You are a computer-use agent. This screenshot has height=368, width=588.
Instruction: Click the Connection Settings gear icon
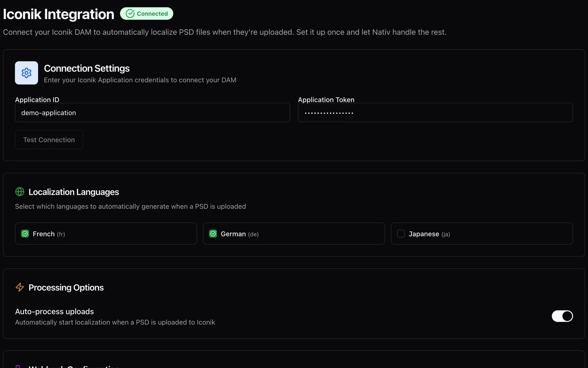[x=26, y=73]
